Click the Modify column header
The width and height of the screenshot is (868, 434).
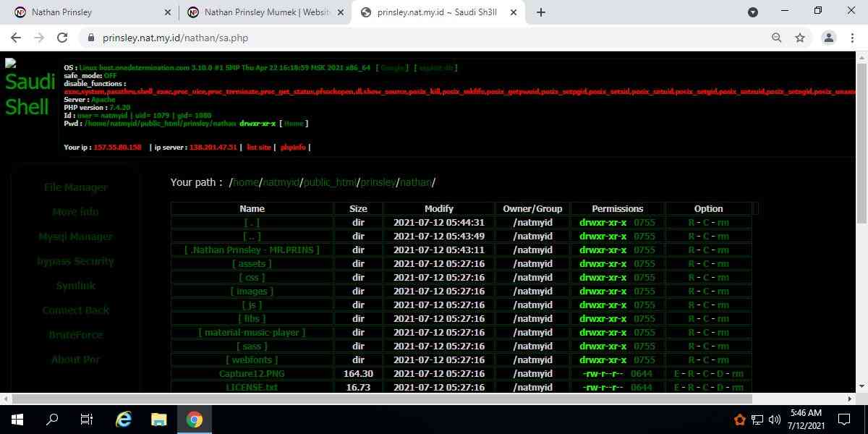point(439,209)
